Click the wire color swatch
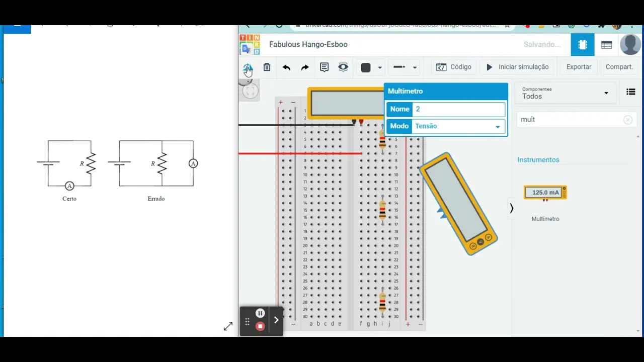The height and width of the screenshot is (362, 644). pyautogui.click(x=366, y=67)
